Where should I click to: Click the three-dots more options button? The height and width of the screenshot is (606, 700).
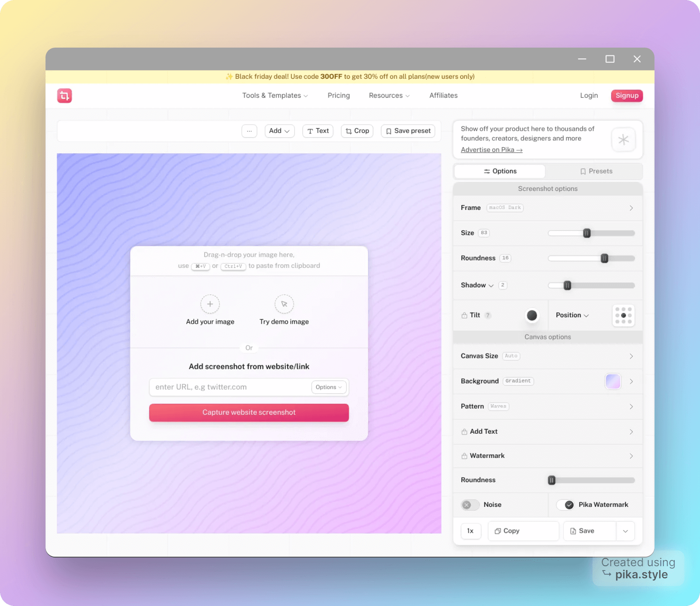point(250,131)
